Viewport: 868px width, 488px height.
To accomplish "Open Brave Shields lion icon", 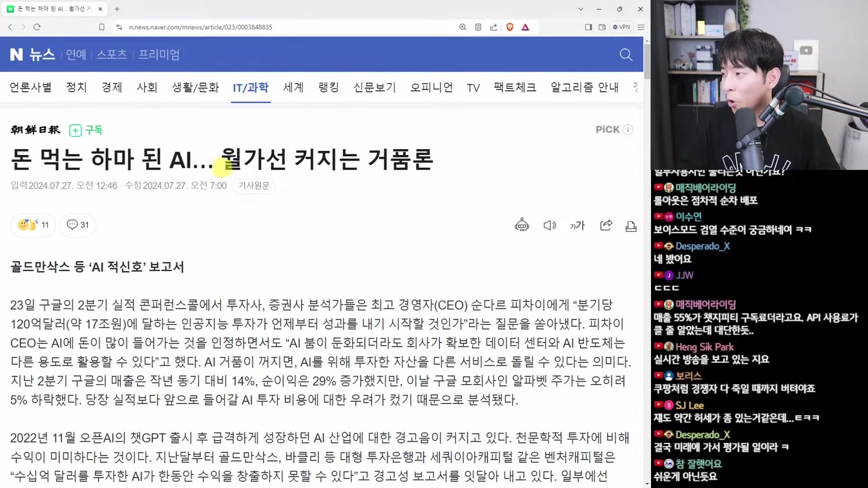I will (510, 27).
